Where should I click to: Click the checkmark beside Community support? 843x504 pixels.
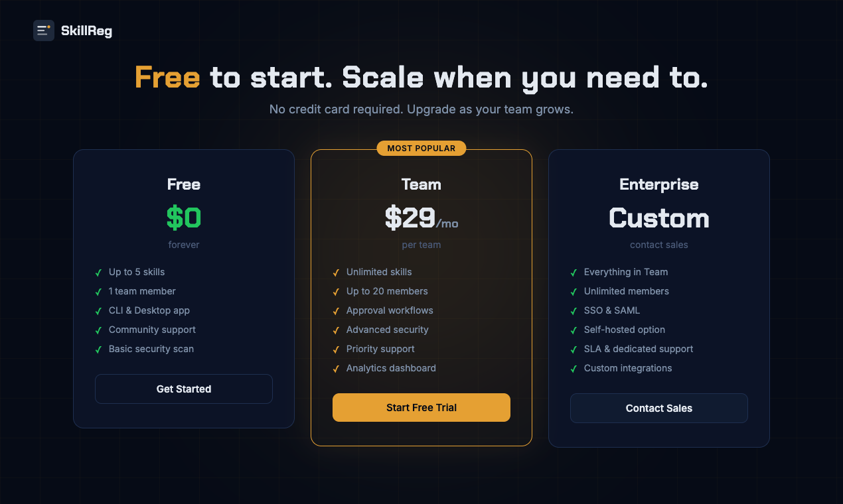(98, 330)
